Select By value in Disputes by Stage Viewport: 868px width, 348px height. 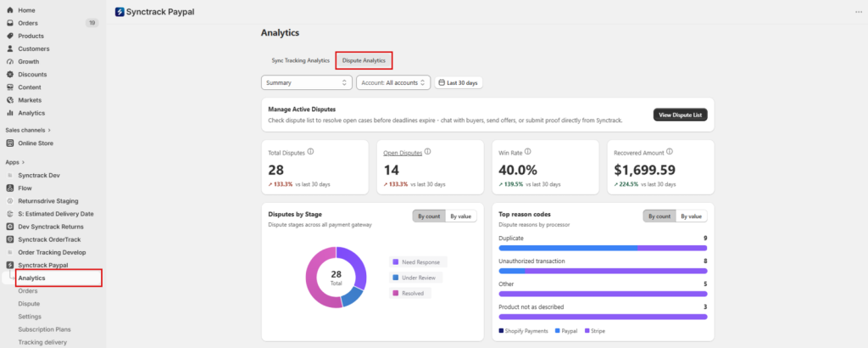tap(461, 216)
